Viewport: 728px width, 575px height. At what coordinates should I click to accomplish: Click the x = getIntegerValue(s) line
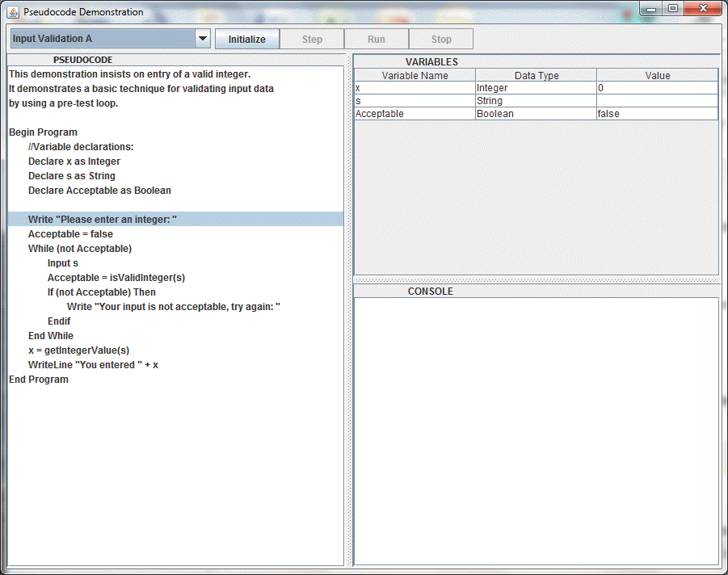(x=78, y=350)
